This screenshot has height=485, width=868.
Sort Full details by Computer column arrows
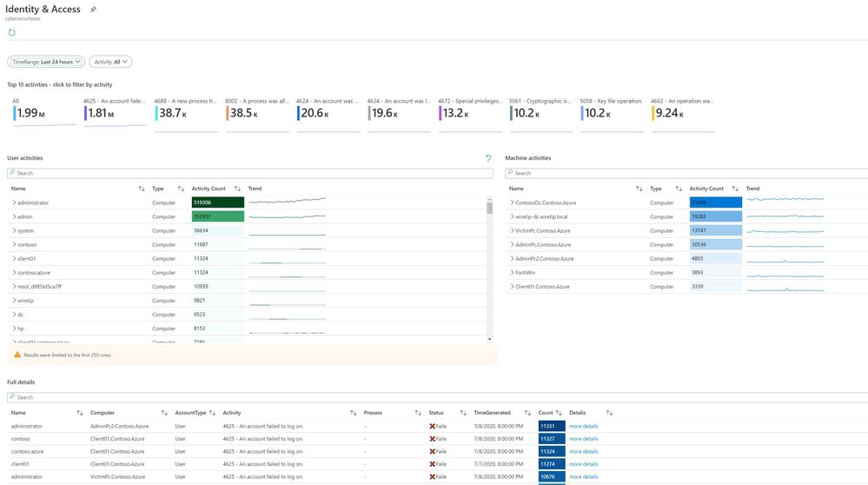coord(164,413)
